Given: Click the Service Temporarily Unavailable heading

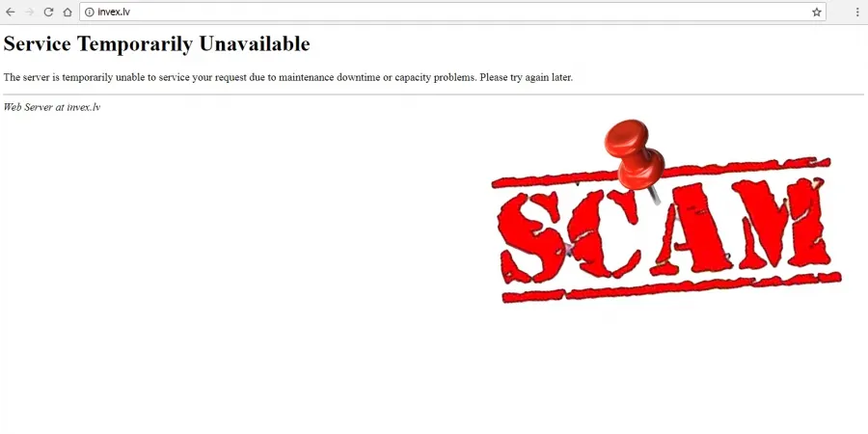Looking at the screenshot, I should click(156, 43).
